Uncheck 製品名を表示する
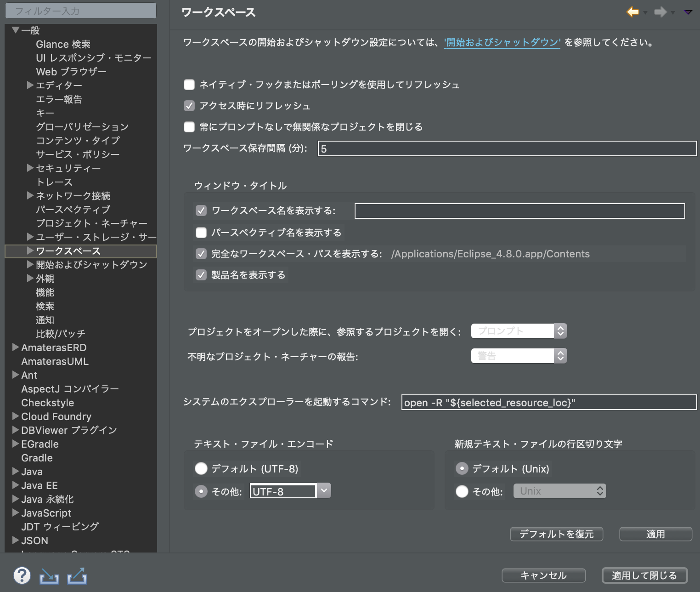Screen dimensions: 700x592 coord(201,275)
